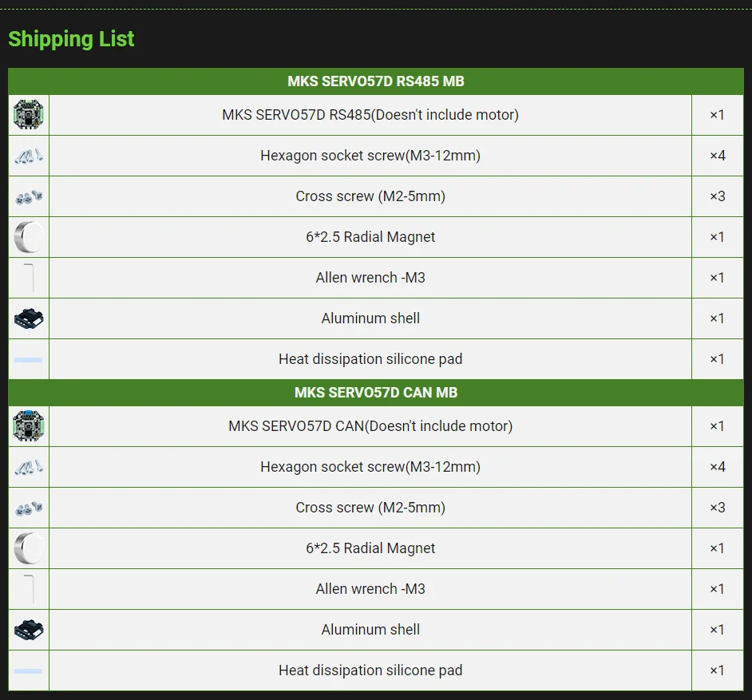Click ×1 quantity for RS485 aluminum shell
This screenshot has width=752, height=700.
(717, 318)
